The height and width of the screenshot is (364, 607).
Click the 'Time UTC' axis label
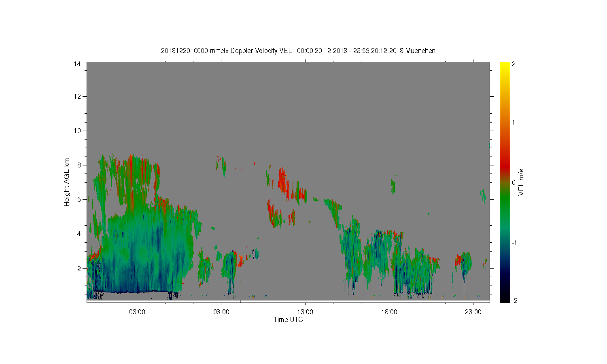coord(288,320)
